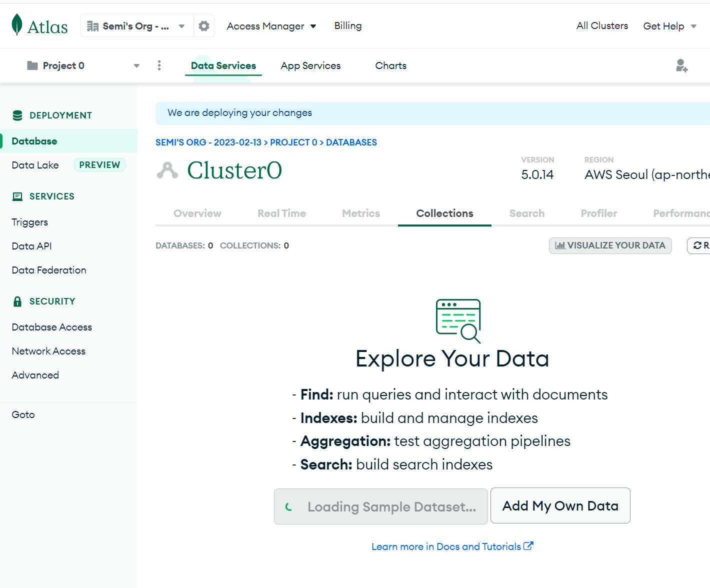The image size is (710, 588).
Task: Open the Charts tab
Action: tap(391, 65)
